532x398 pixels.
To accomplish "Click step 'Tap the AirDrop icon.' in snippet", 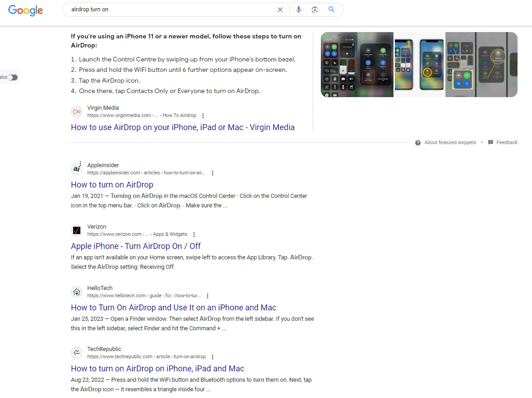I will [x=109, y=80].
